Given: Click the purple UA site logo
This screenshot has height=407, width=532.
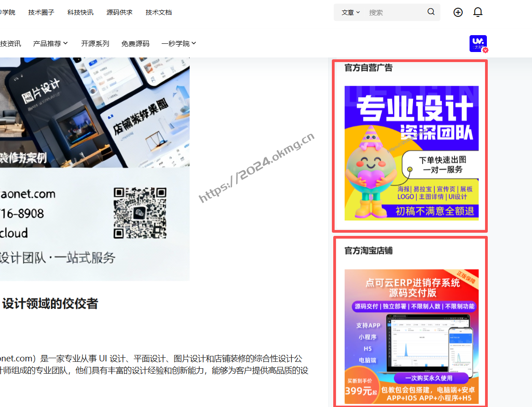Looking at the screenshot, I should click(477, 43).
